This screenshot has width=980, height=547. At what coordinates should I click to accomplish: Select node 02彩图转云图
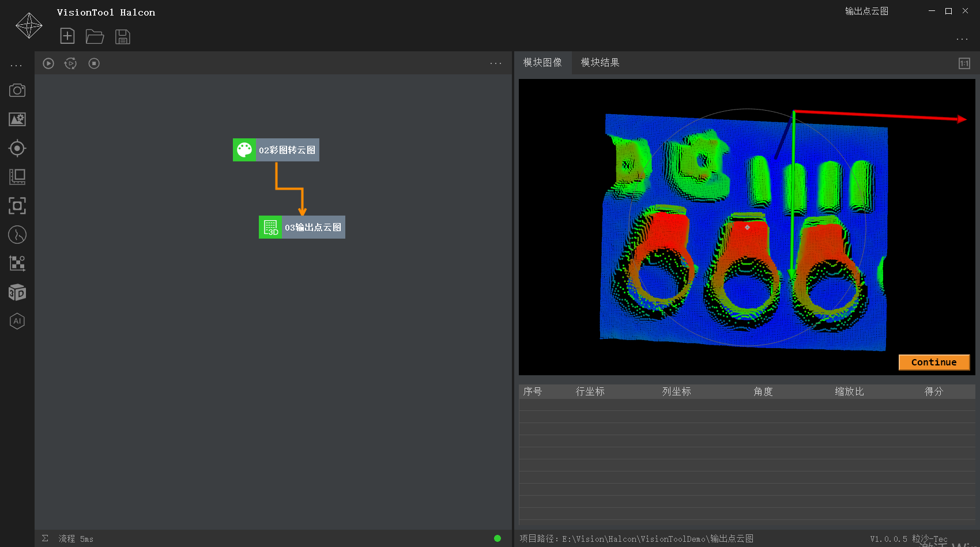(x=276, y=150)
